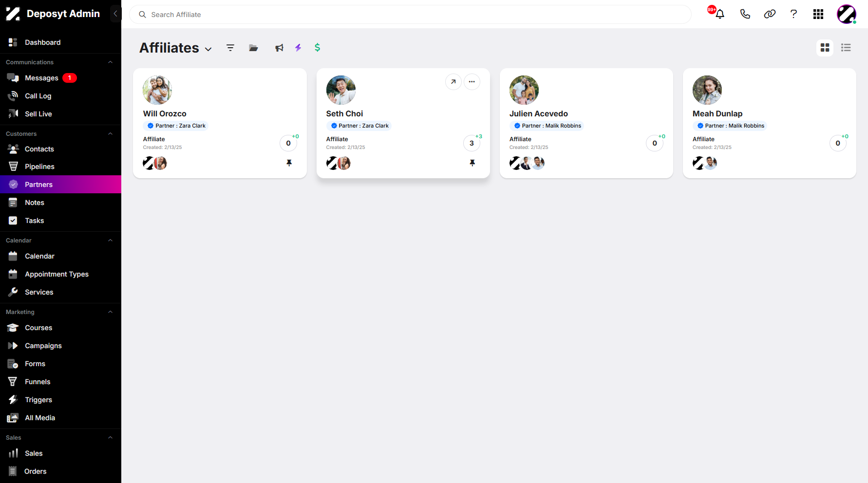The width and height of the screenshot is (868, 483).
Task: Click Seth Choi's Partner : Zara Clark tag
Action: (359, 126)
